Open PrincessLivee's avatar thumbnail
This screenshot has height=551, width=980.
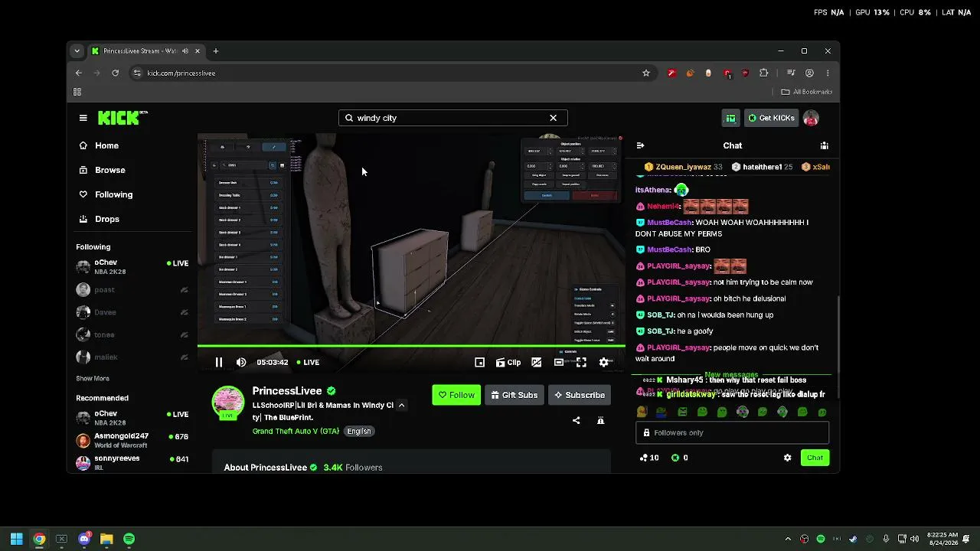click(228, 403)
